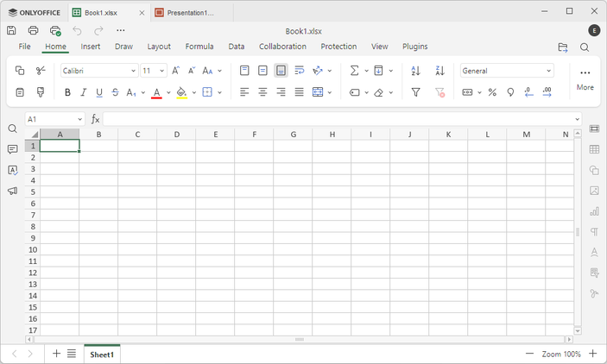This screenshot has height=364, width=607.
Task: Open the General number format dropdown
Action: pos(548,71)
